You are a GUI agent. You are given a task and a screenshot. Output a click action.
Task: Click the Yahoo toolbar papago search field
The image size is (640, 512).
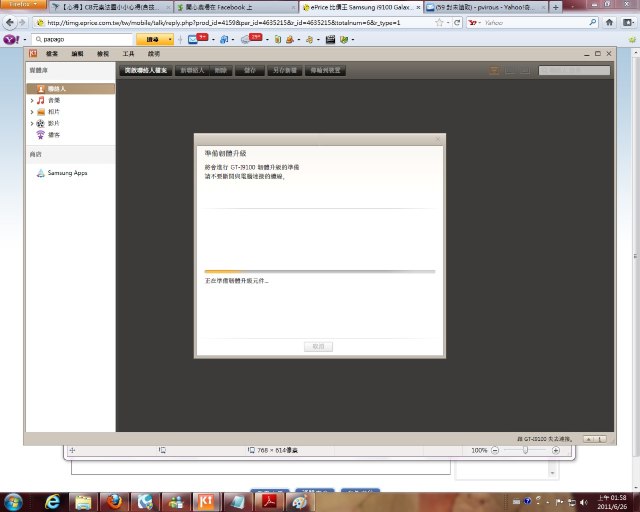click(83, 39)
